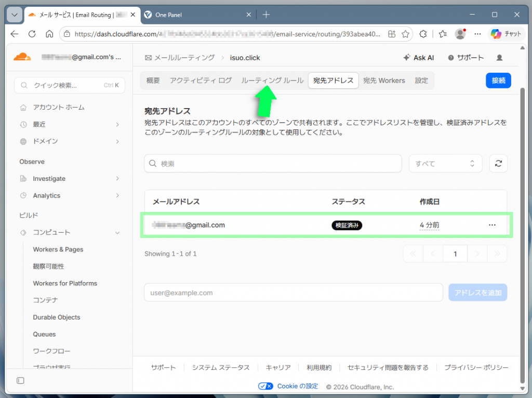Image resolution: width=532 pixels, height=398 pixels.
Task: Open split screen icon in address bar
Action: (x=392, y=34)
